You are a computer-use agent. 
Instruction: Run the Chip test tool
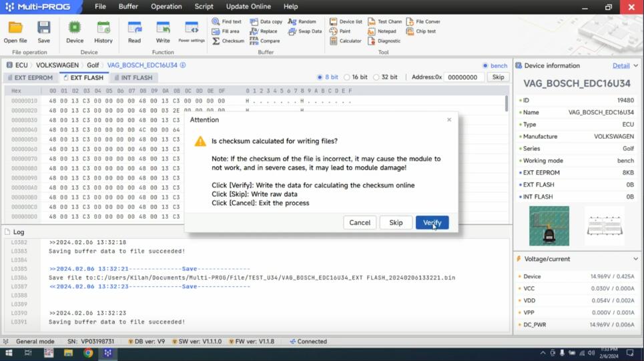(421, 31)
